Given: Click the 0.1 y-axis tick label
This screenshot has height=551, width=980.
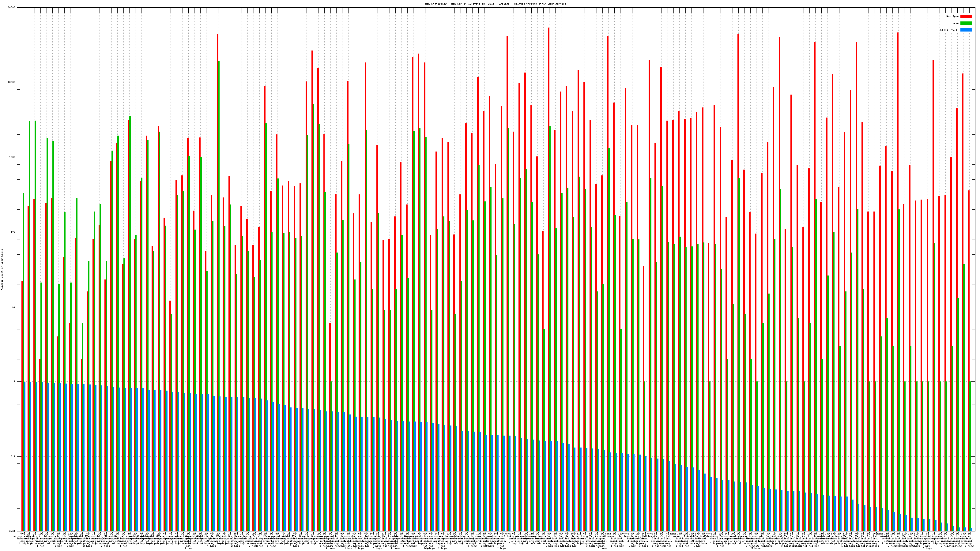Looking at the screenshot, I should [13, 457].
